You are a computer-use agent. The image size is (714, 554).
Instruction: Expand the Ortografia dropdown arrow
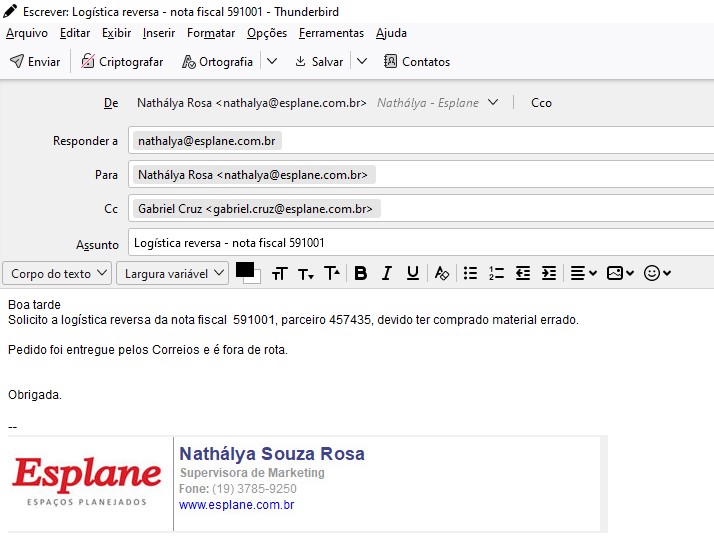coord(272,62)
